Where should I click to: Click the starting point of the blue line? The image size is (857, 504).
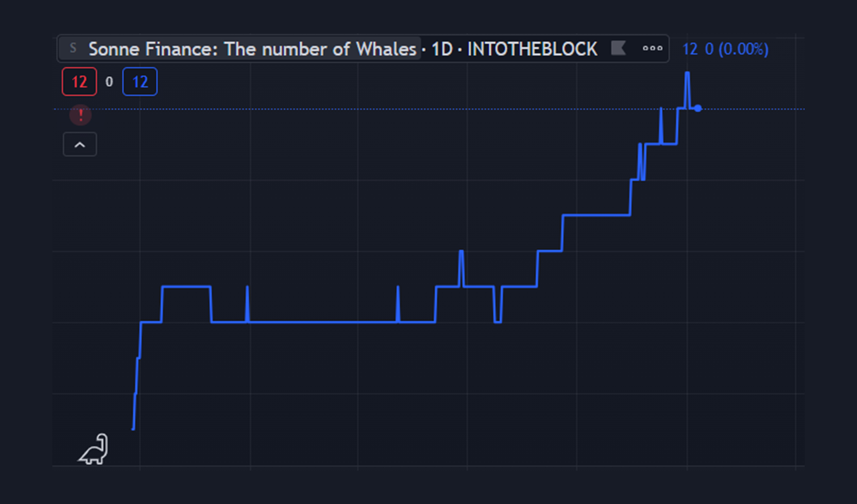[133, 429]
